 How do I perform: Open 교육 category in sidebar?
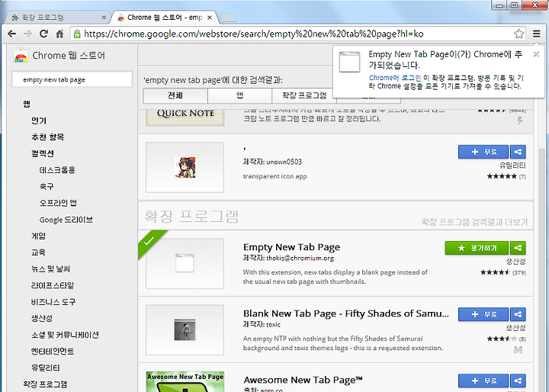38,252
